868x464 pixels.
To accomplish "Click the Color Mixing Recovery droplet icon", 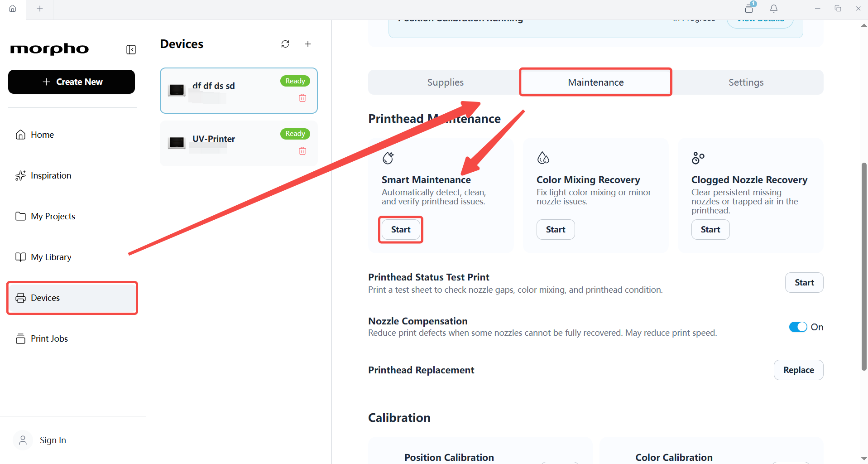I will (543, 158).
